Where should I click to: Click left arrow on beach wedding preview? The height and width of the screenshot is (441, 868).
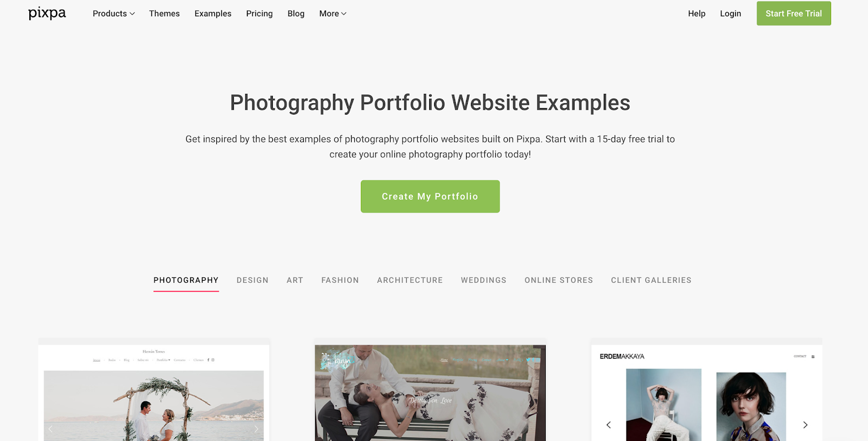(x=50, y=429)
